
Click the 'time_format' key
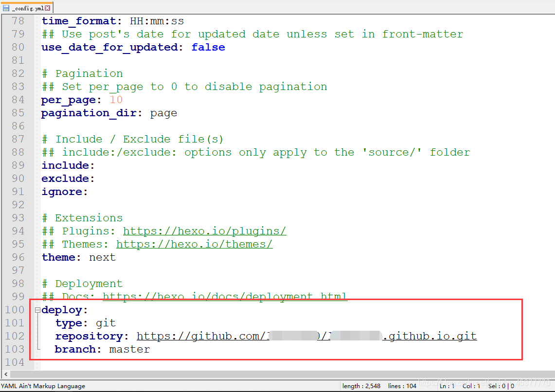(79, 21)
